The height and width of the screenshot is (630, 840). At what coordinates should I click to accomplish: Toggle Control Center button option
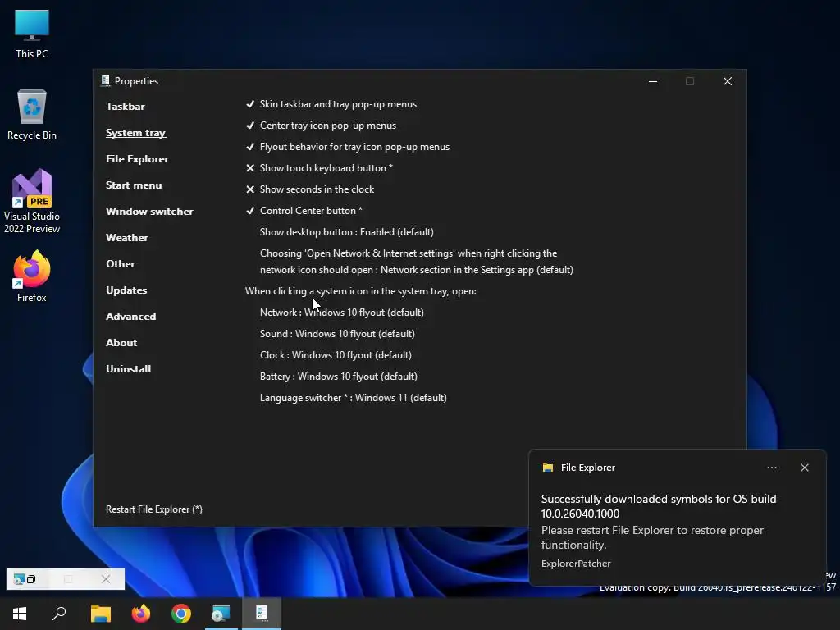click(304, 211)
